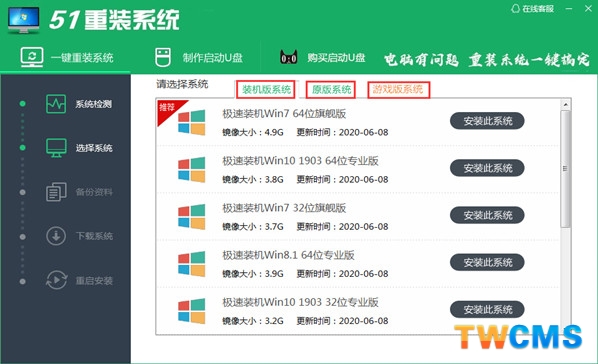This screenshot has height=364, width=598.
Task: Click Windows logo of Win8.1 64位专业版 row
Action: (x=191, y=263)
